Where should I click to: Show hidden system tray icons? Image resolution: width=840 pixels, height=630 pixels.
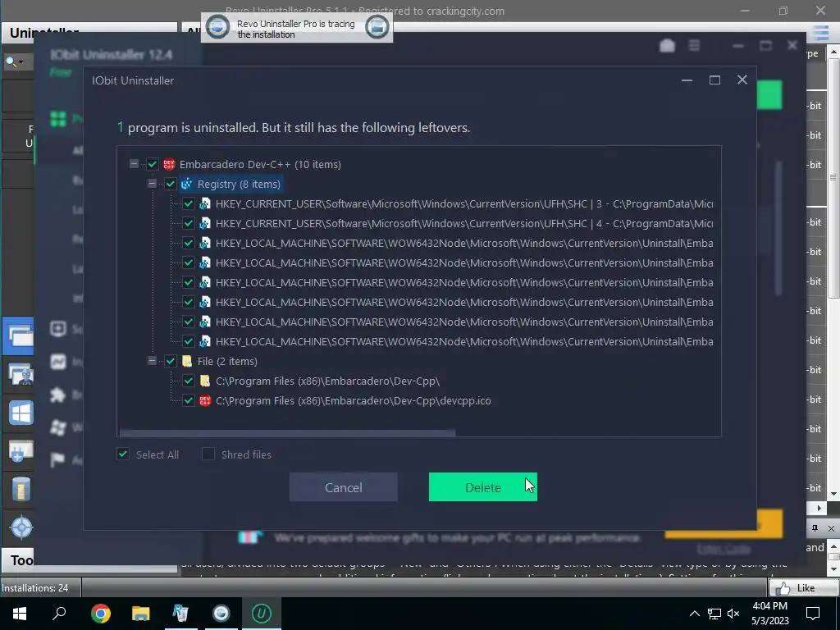tap(694, 614)
